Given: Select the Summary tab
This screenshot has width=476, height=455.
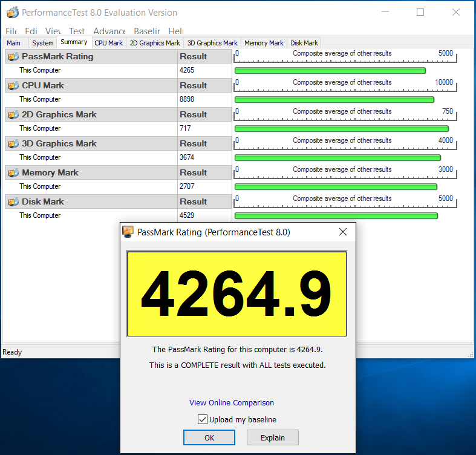Looking at the screenshot, I should click(x=74, y=42).
